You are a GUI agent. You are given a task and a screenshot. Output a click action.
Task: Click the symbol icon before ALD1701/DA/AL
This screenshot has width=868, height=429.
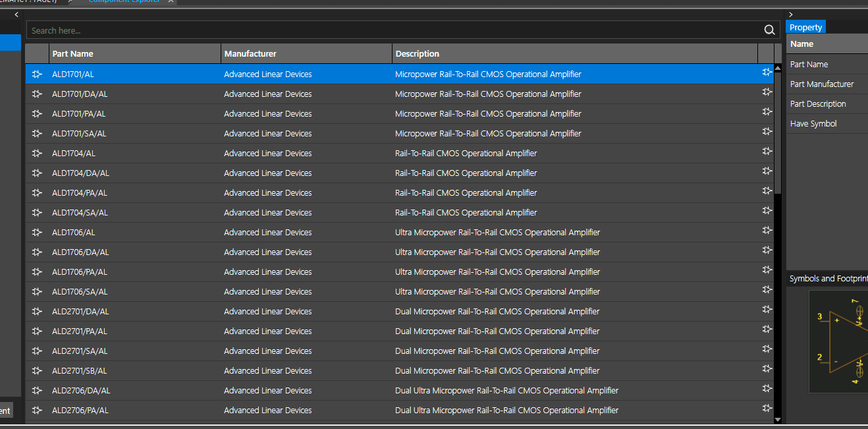pyautogui.click(x=37, y=94)
